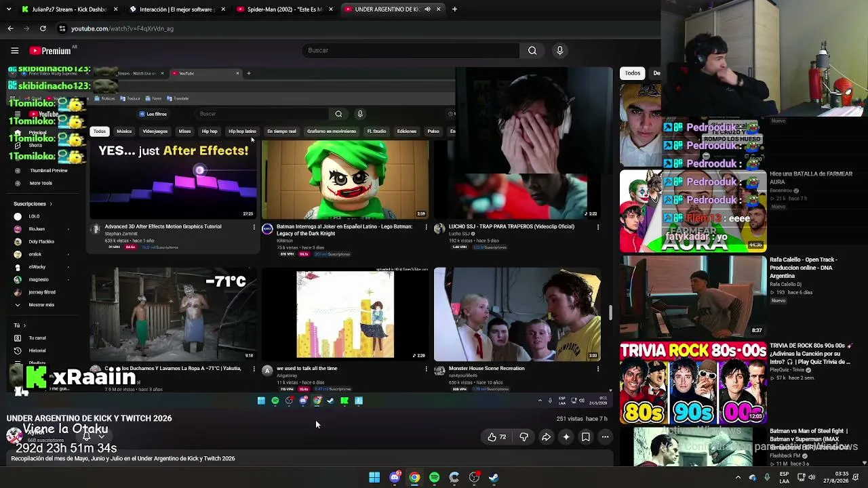This screenshot has height=488, width=868.
Task: Close the Spider-Man (2002) tab
Action: (x=331, y=9)
